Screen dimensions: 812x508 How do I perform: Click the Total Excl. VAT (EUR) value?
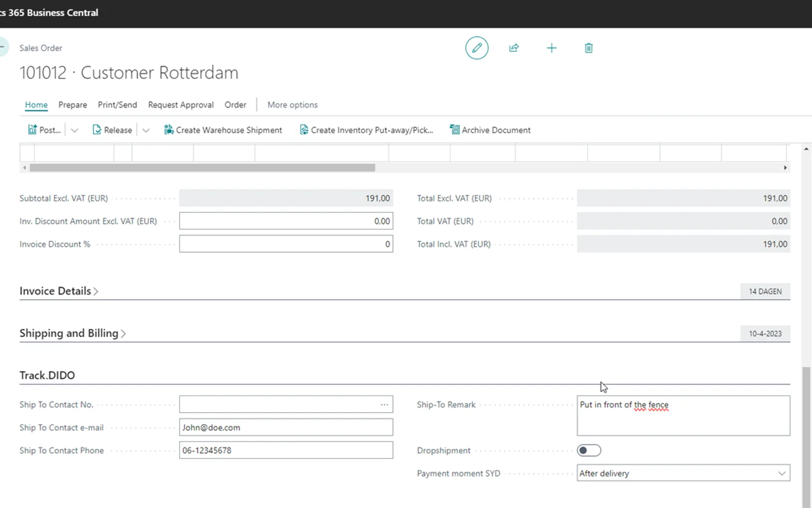coord(683,198)
